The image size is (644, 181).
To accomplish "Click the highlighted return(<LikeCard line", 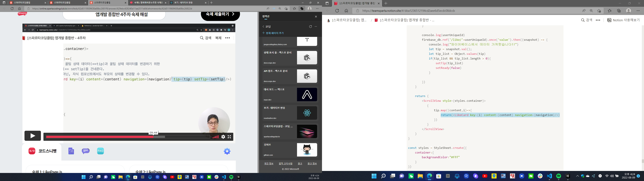I will click(x=500, y=115).
